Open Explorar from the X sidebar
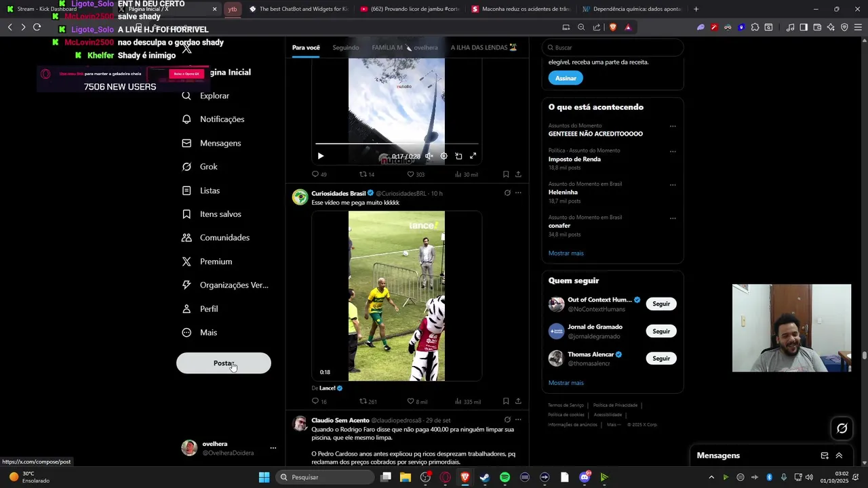Viewport: 868px width, 488px height. [206, 96]
